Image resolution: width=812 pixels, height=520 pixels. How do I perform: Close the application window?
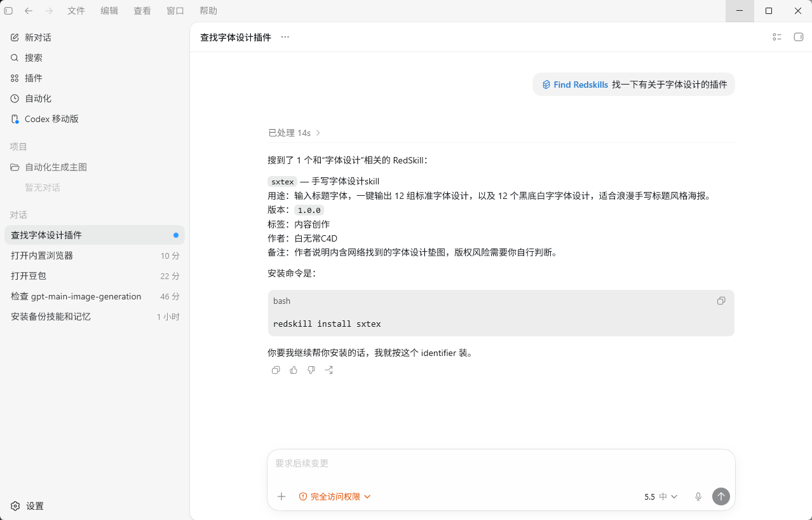pyautogui.click(x=798, y=11)
